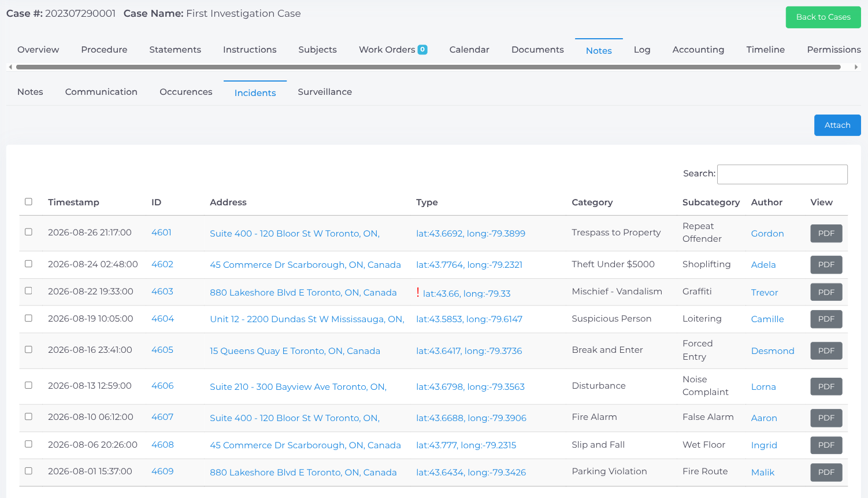868x498 pixels.
Task: Sort by the Timestamp column header
Action: click(x=73, y=202)
